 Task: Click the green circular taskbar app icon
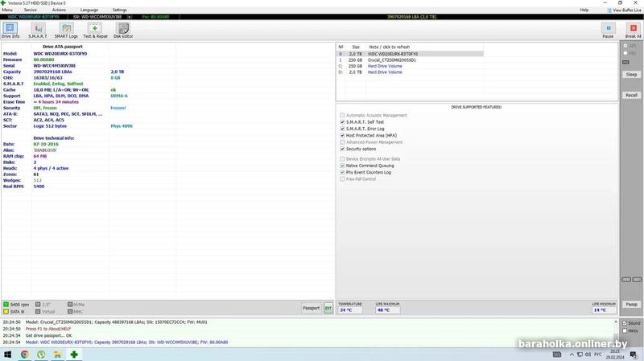point(41,355)
